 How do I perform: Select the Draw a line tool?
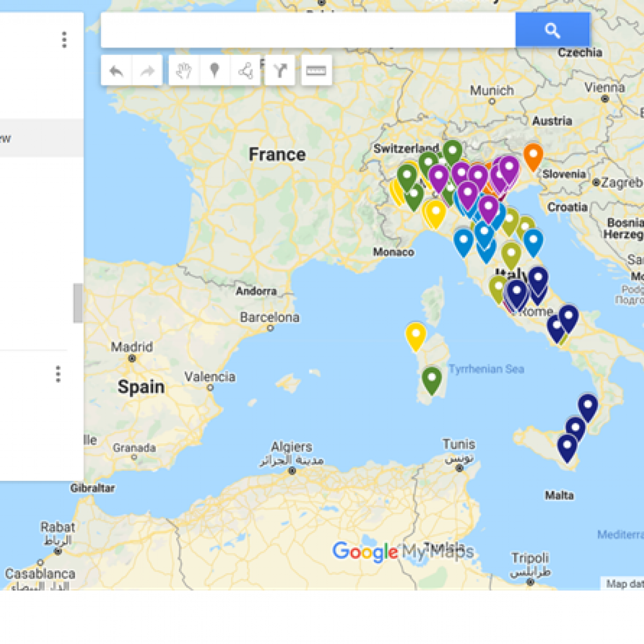pos(246,70)
